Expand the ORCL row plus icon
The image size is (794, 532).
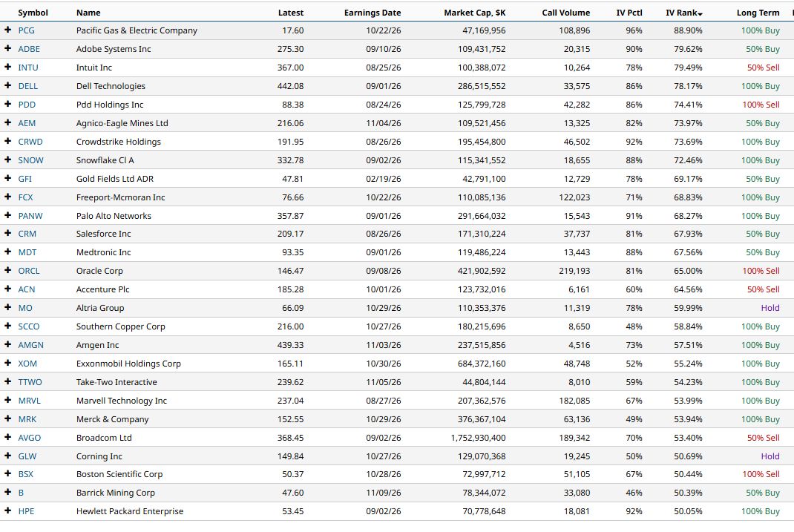click(7, 270)
